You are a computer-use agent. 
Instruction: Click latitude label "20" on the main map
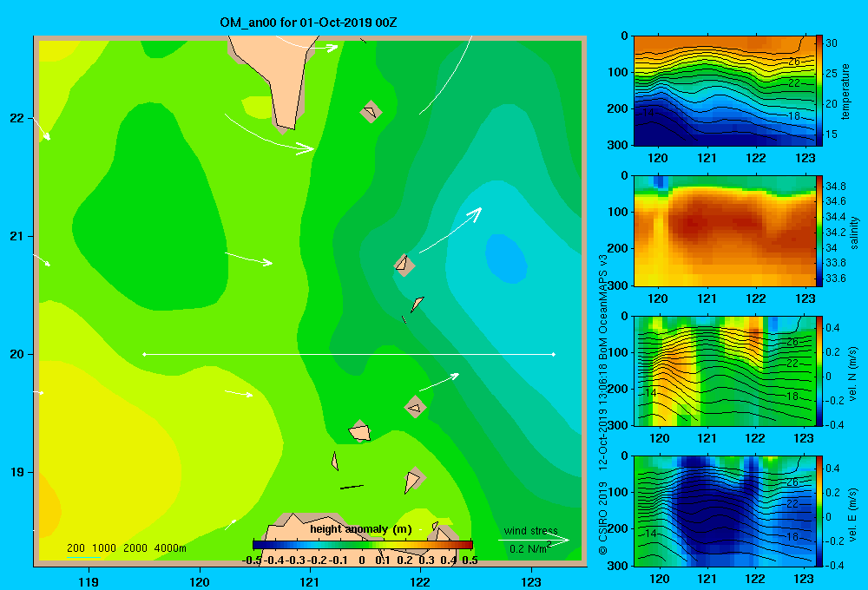[x=16, y=354]
